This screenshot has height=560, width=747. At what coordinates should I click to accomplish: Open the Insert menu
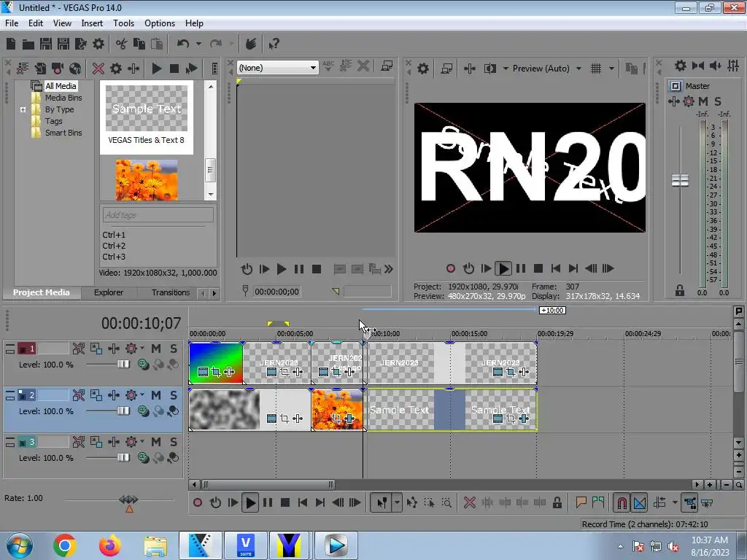(91, 23)
